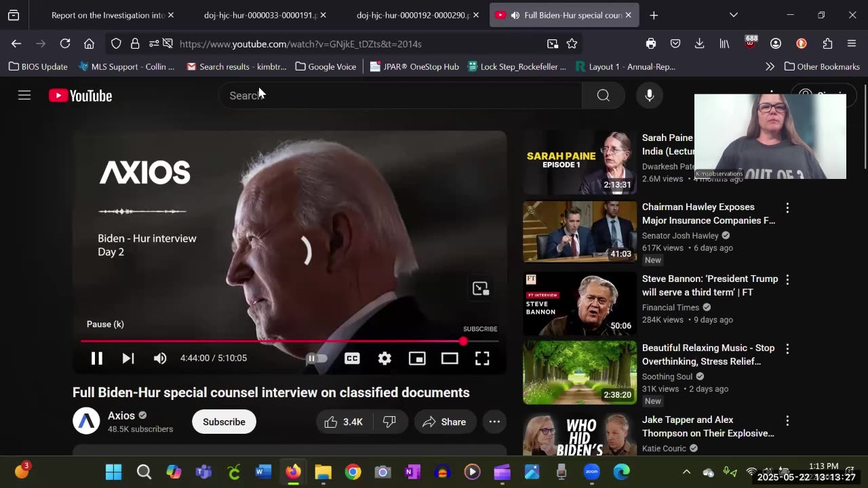The width and height of the screenshot is (868, 488).
Task: Search with your voice microphone button
Action: tap(650, 96)
